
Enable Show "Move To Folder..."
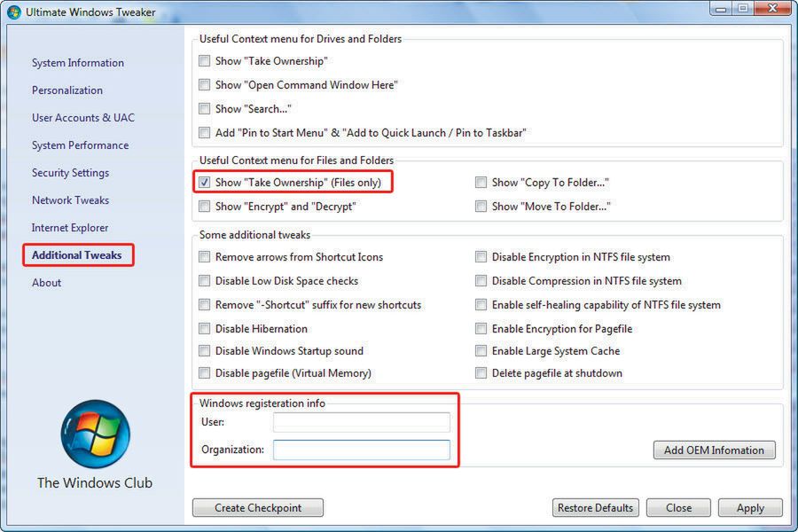coord(481,207)
